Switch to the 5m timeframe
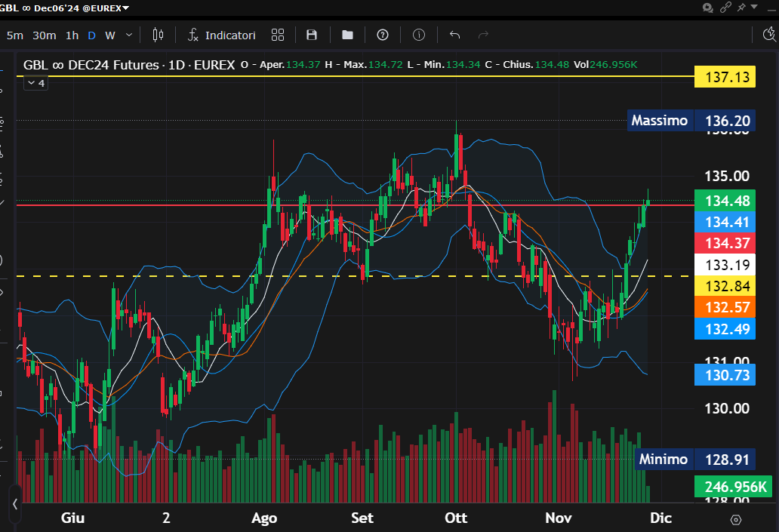Image resolution: width=779 pixels, height=532 pixels. pyautogui.click(x=14, y=35)
